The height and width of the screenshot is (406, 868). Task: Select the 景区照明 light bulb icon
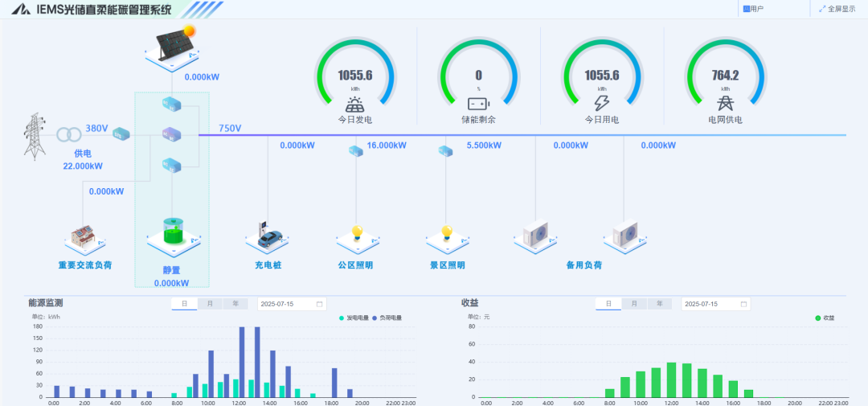447,235
